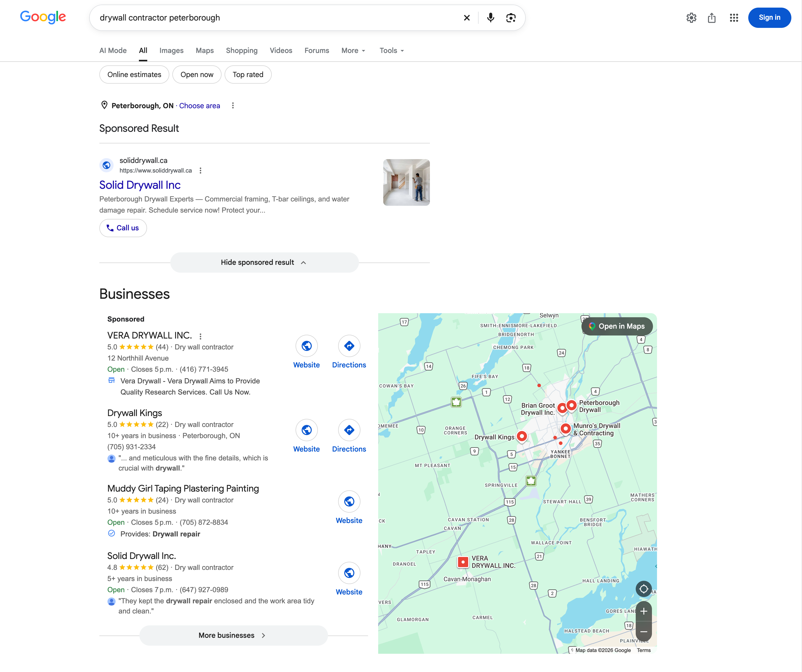The image size is (802, 672).
Task: Switch to the Images tab
Action: (x=171, y=50)
